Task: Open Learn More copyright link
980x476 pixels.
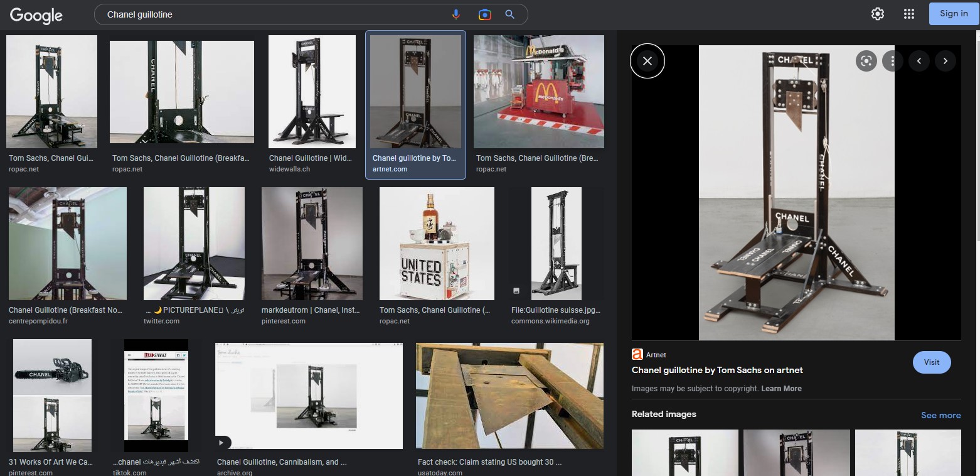Action: [x=781, y=389]
